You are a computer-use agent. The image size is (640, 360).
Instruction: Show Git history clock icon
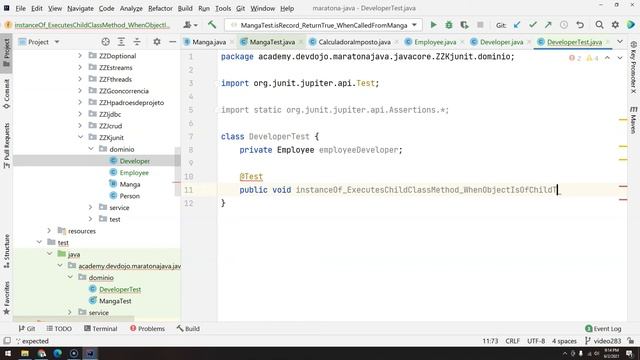[564, 25]
